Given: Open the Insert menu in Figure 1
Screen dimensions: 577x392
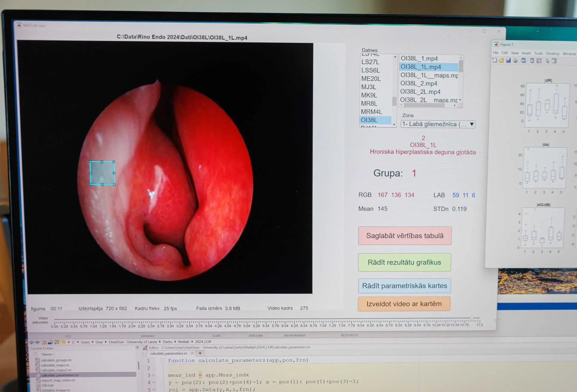Looking at the screenshot, I should (526, 53).
